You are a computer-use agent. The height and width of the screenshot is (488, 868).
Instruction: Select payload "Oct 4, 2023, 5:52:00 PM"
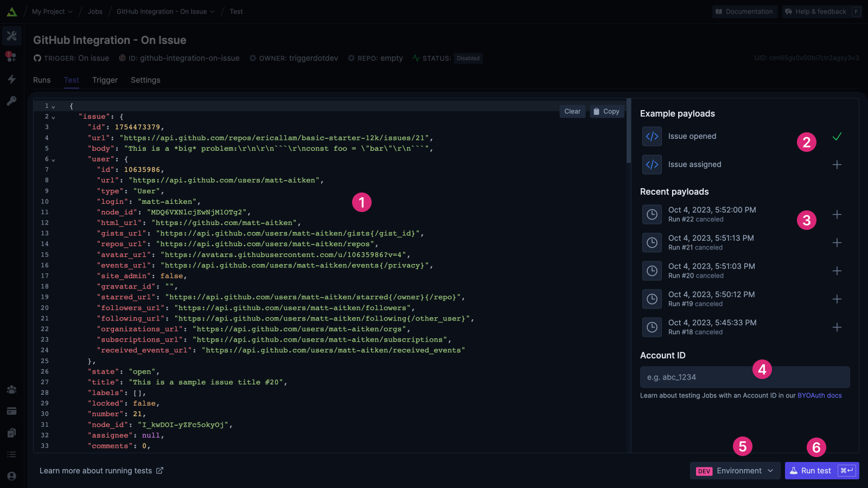point(712,210)
